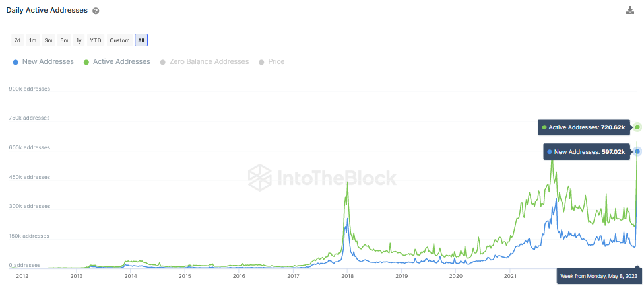Select the 1m time range
The height and width of the screenshot is (290, 644).
(33, 40)
